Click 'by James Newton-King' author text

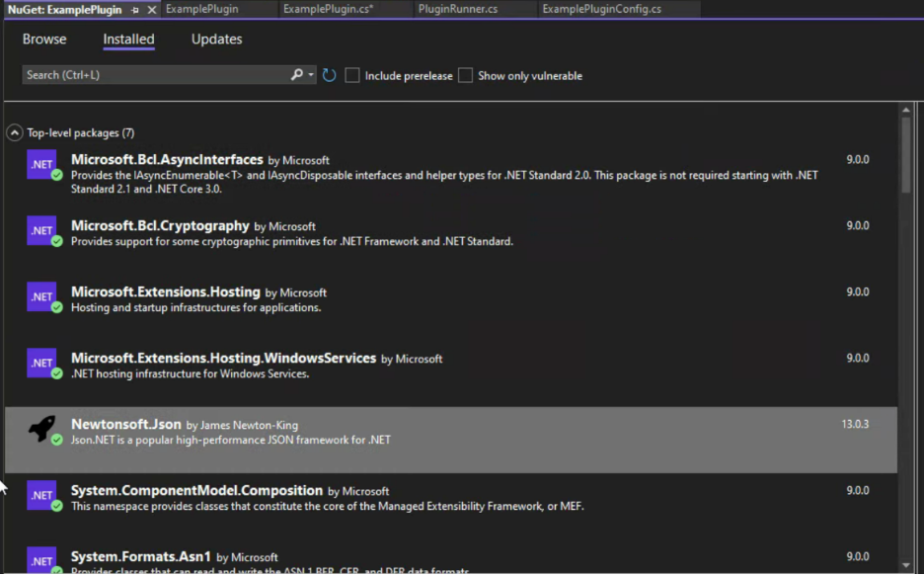pos(242,425)
